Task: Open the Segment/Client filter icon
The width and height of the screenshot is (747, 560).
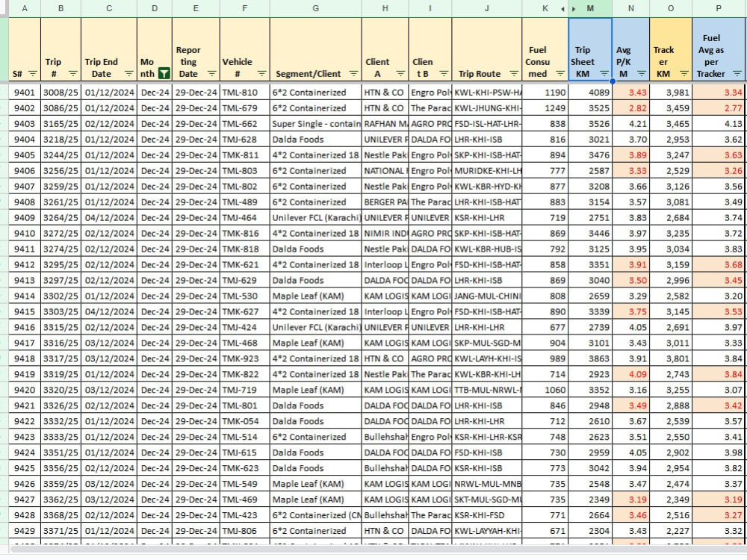Action: [353, 74]
